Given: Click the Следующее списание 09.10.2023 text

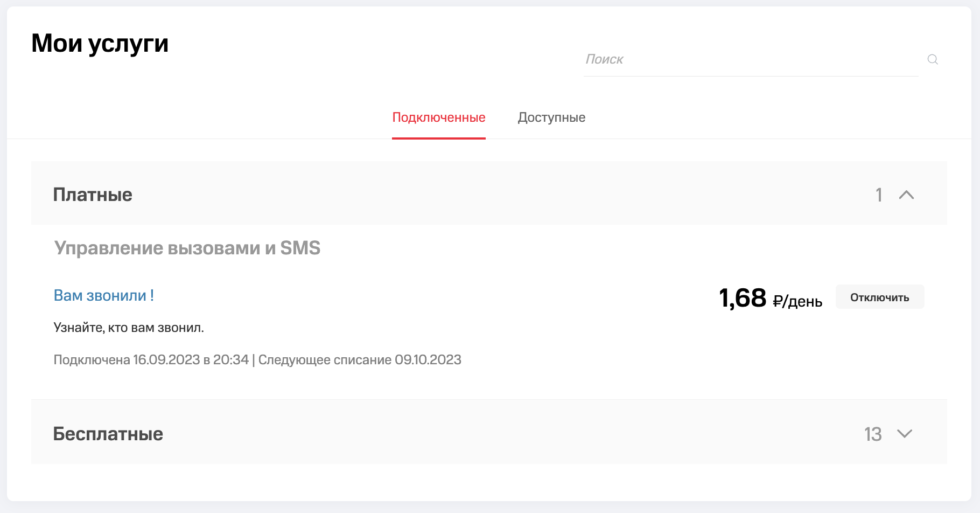Looking at the screenshot, I should [360, 360].
